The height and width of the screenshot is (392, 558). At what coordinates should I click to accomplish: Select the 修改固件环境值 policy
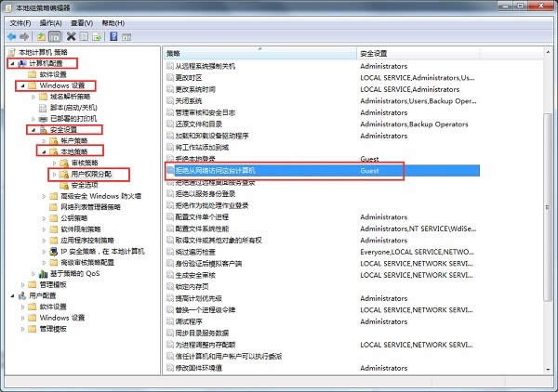[x=199, y=368]
